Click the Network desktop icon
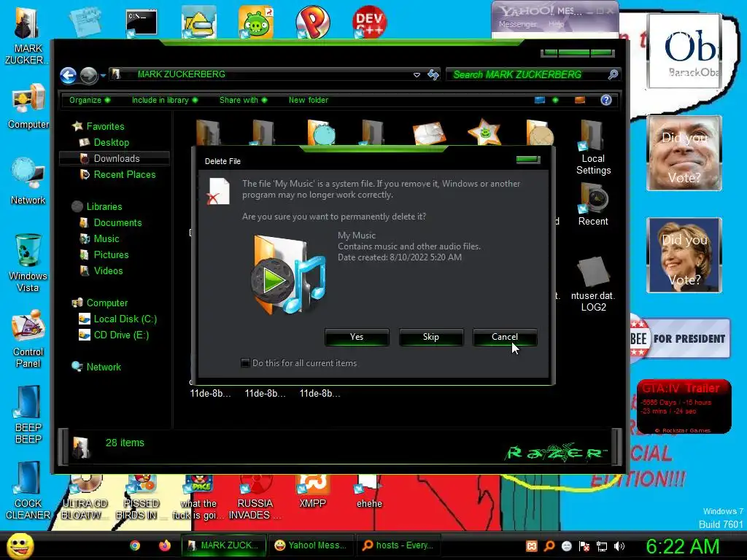This screenshot has height=560, width=747. pos(28,182)
